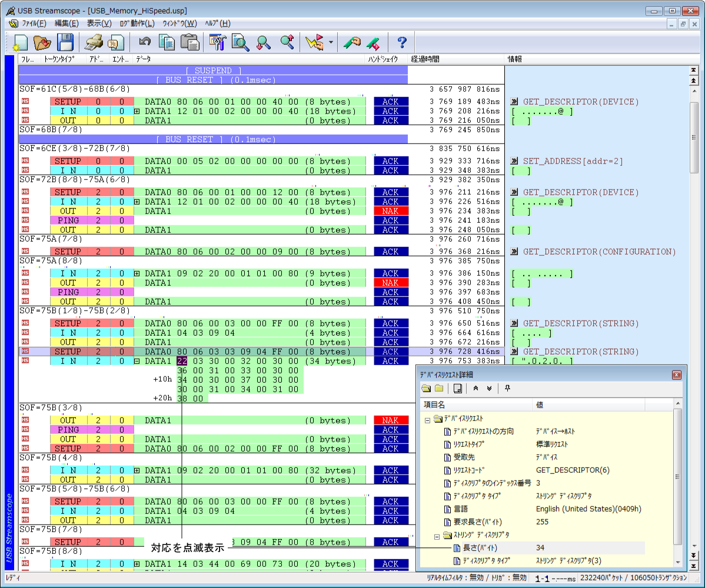
Task: Search upward with the magnifier up-arrow icon
Action: pos(287,43)
